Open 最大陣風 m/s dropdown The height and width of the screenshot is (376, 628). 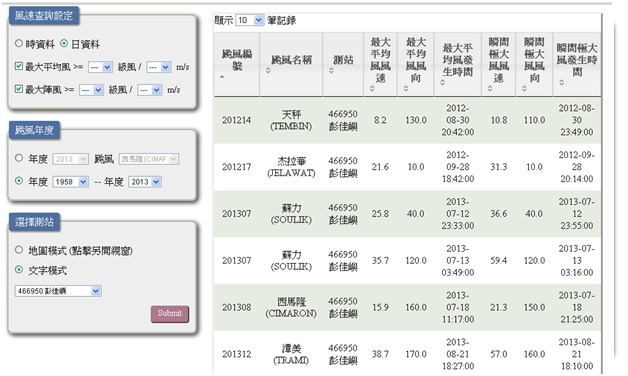click(149, 90)
